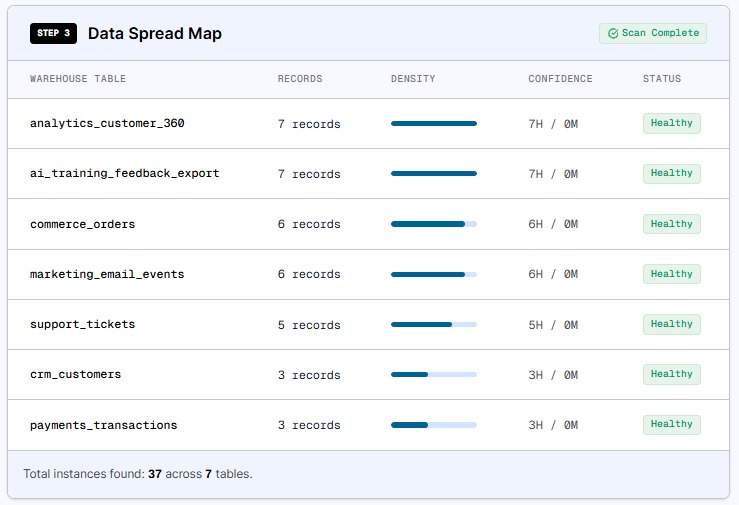
Task: Click Healthy badge for analytics_customer_360
Action: point(672,123)
